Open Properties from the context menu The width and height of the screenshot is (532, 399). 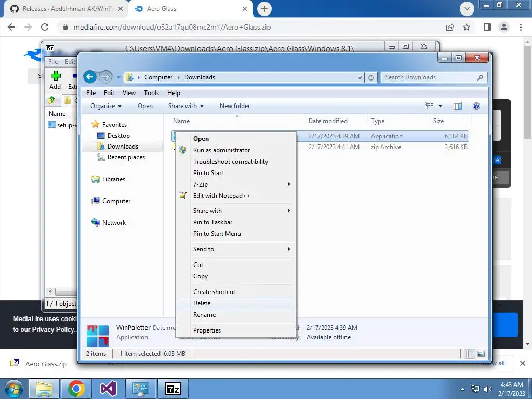pyautogui.click(x=236, y=330)
